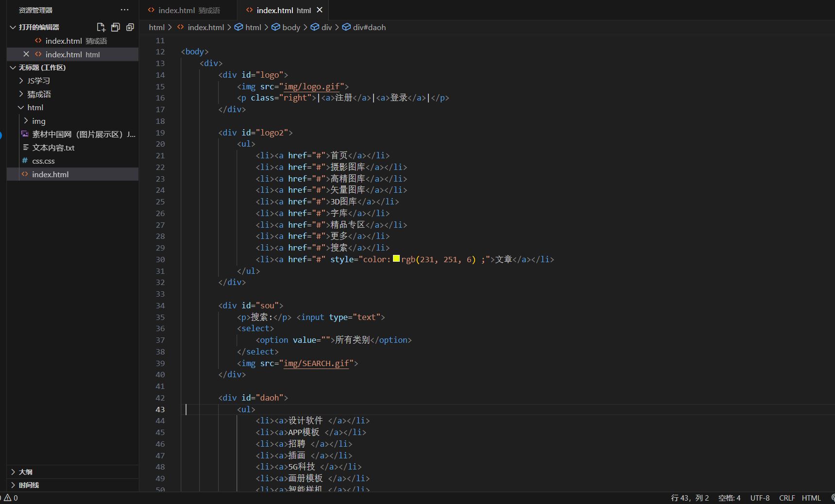
Task: Click the HTML icon on the active html tab
Action: point(250,10)
